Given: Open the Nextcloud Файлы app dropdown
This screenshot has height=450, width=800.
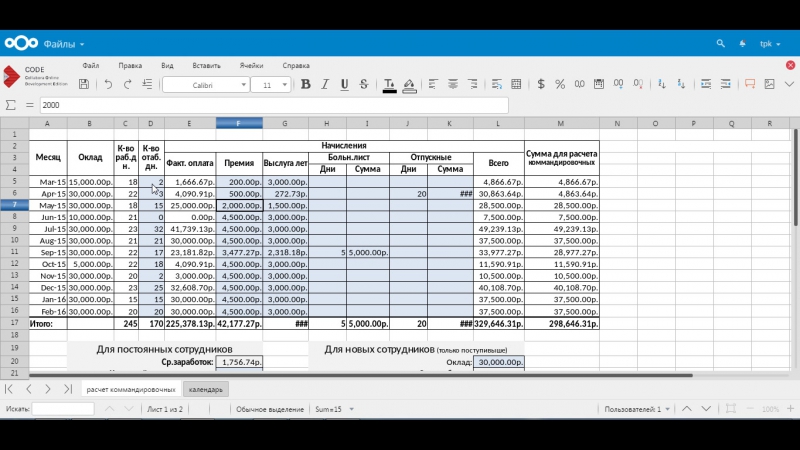Looking at the screenshot, I should 64,44.
